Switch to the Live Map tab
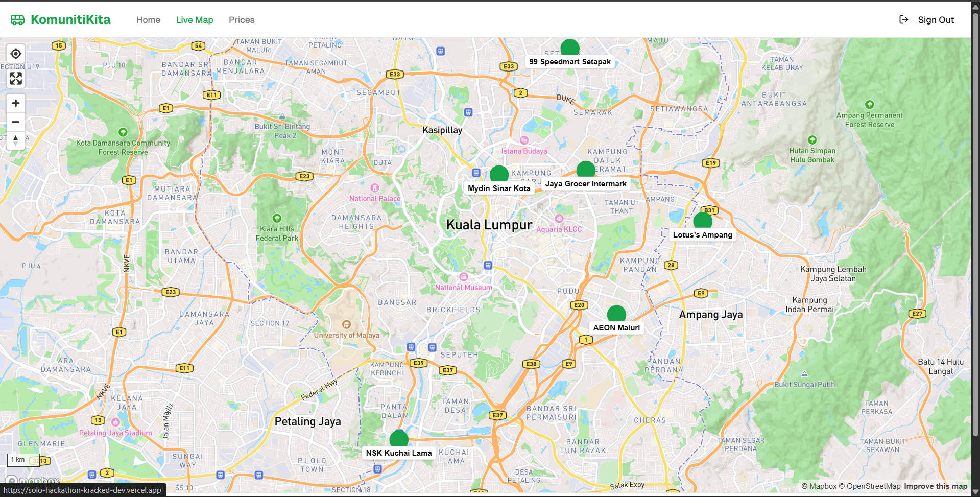 pyautogui.click(x=195, y=20)
